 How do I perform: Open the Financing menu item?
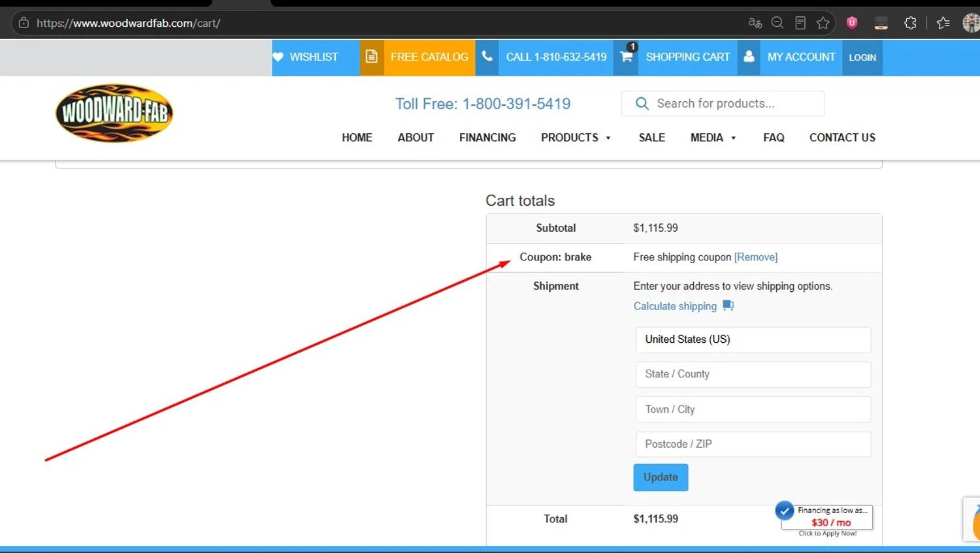[x=487, y=138]
